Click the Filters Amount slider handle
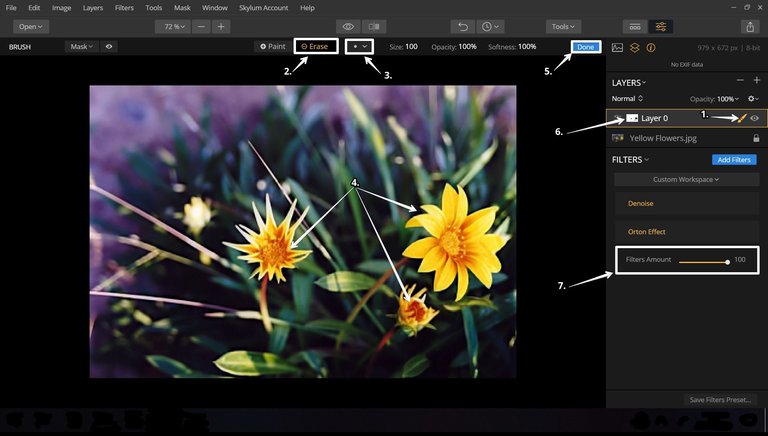The width and height of the screenshot is (768, 436). point(728,262)
